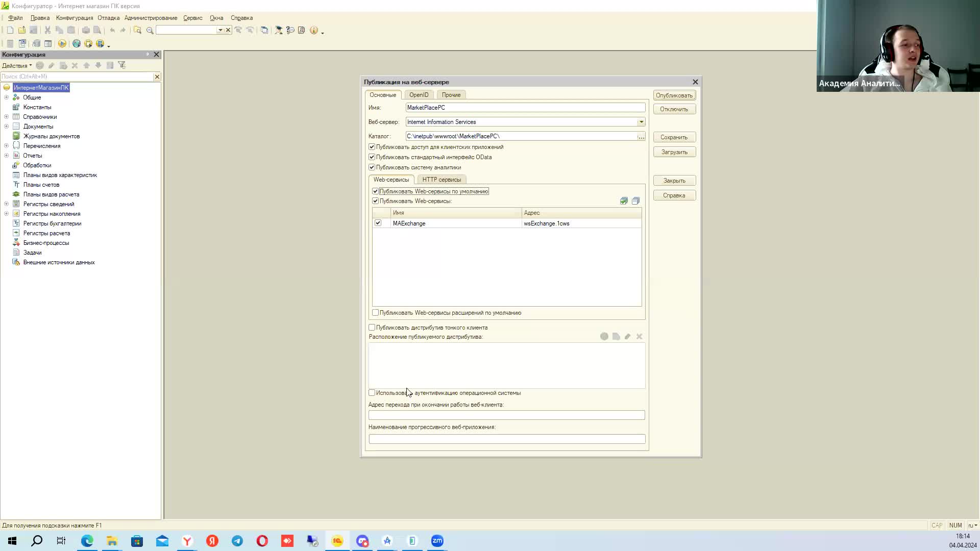Open Zoom from the taskbar
This screenshot has width=980, height=551.
click(437, 541)
